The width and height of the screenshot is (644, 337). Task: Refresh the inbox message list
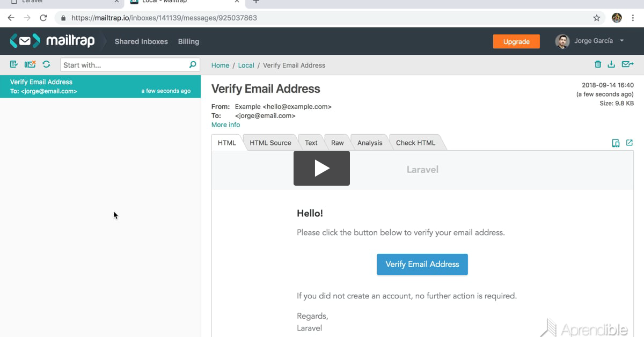46,64
